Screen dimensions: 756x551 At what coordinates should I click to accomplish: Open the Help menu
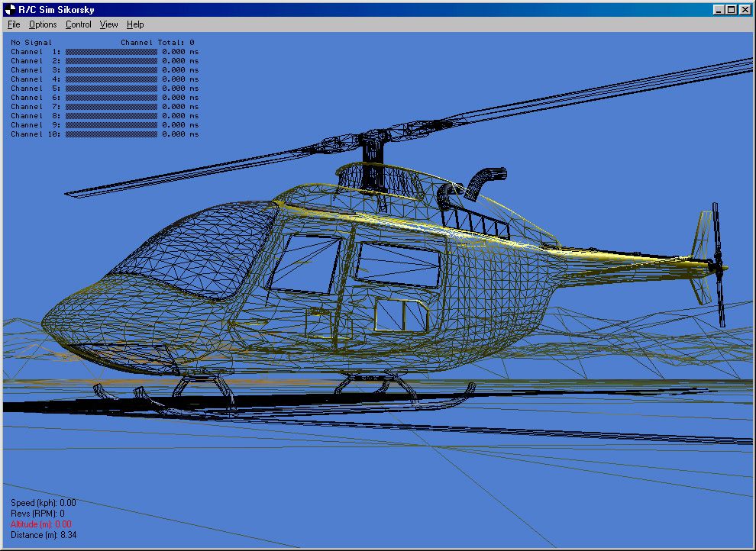coord(134,24)
